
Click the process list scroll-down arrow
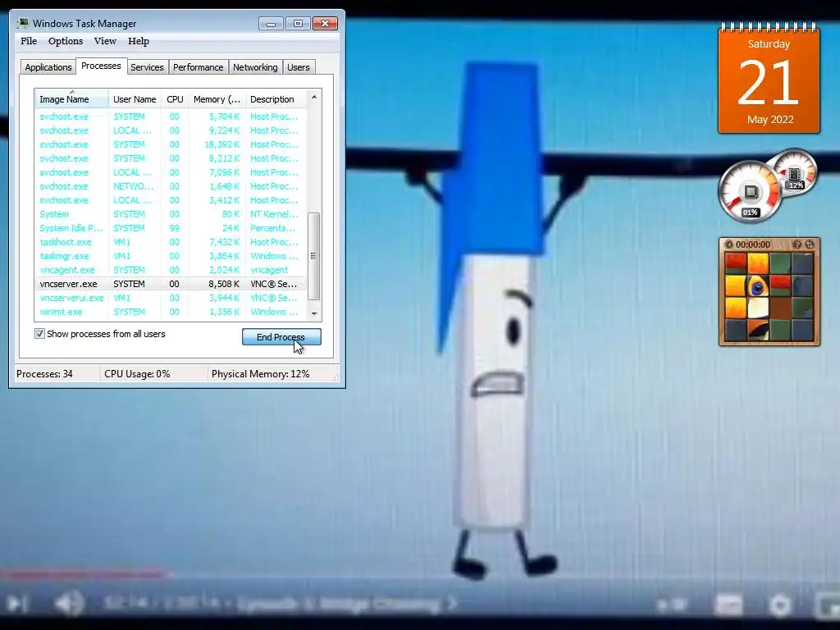[x=314, y=314]
